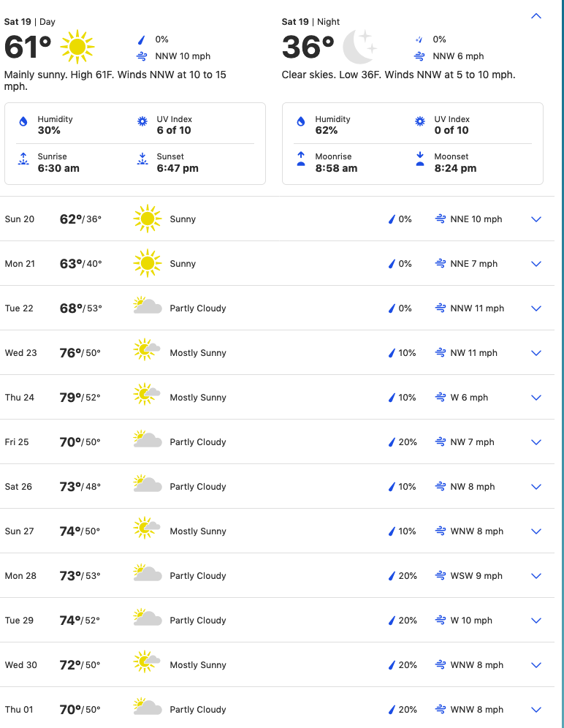The width and height of the screenshot is (564, 728).
Task: Click the Moonrise icon
Action: [301, 159]
